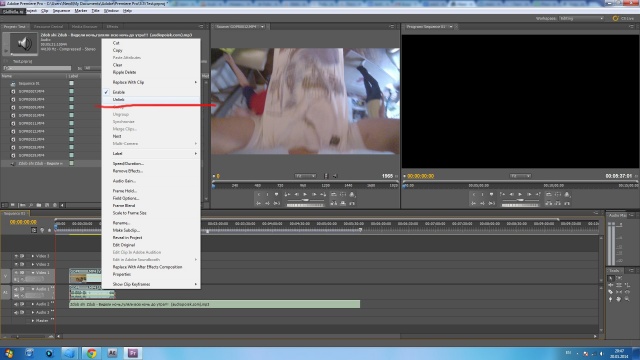640x360 pixels.
Task: Select the Selection tool in Tools panel
Action: (611, 278)
